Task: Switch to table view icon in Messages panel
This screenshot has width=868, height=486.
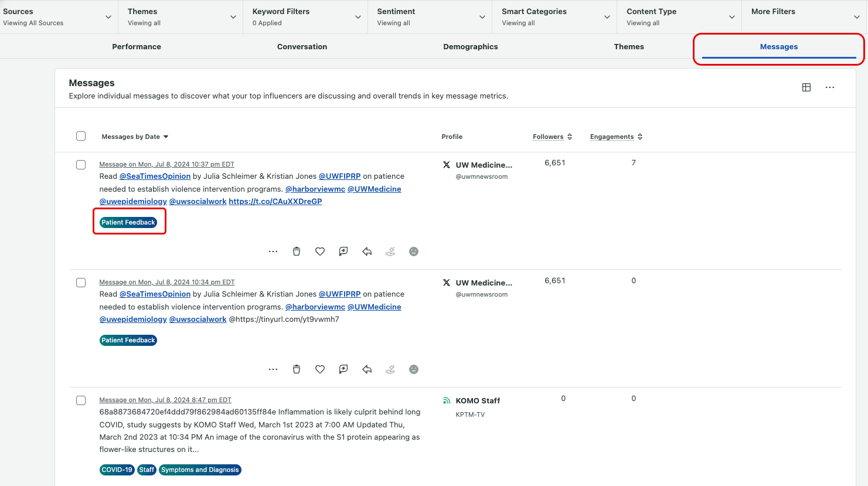Action: pos(806,87)
